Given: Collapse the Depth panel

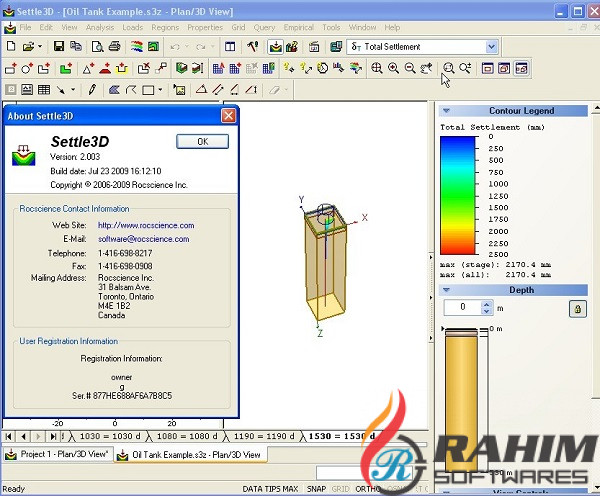Looking at the screenshot, I should coord(446,290).
